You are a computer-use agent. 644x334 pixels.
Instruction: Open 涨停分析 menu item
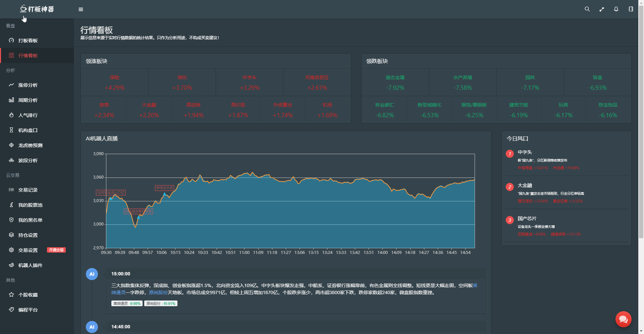tap(37, 85)
